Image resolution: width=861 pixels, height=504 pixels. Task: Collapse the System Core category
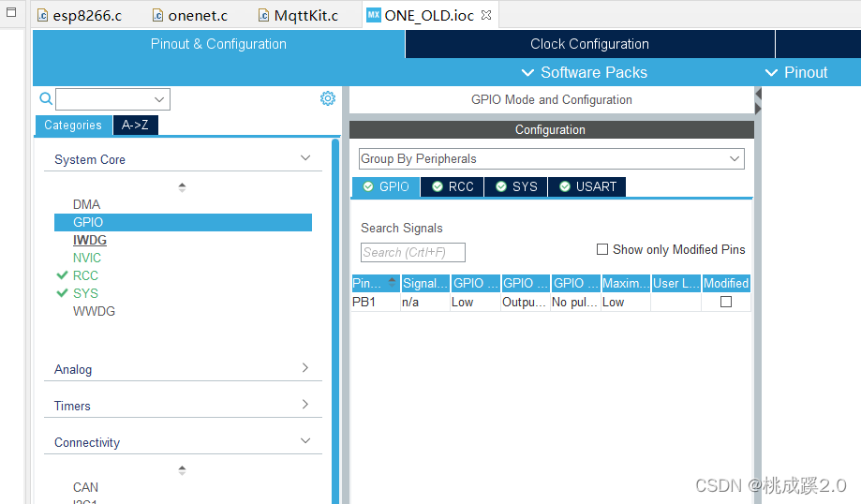click(x=305, y=158)
